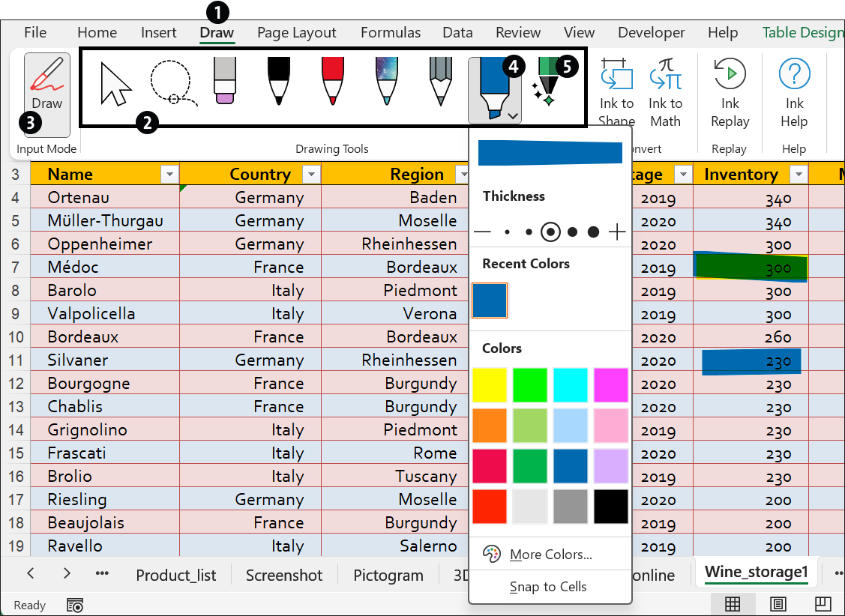Switch to the Home tab
This screenshot has height=616, width=845.
pos(97,32)
